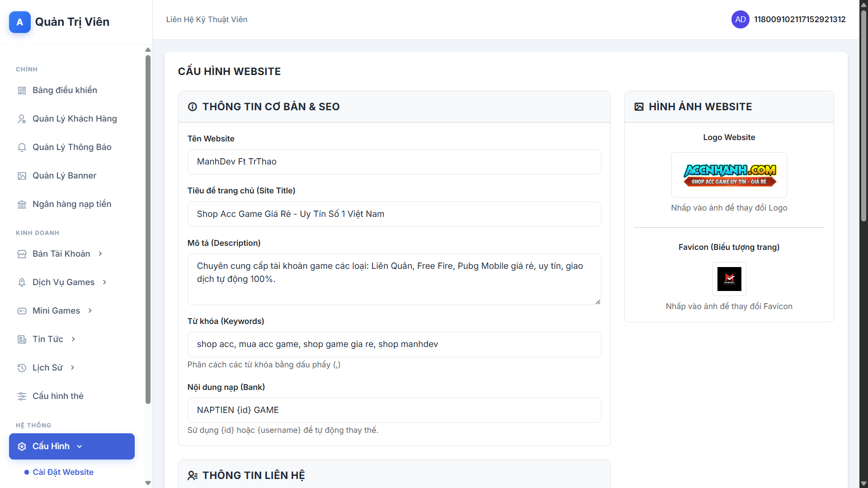Click the Bảng điều khiển dashboard icon
Viewport: 868px width, 488px height.
(22, 90)
